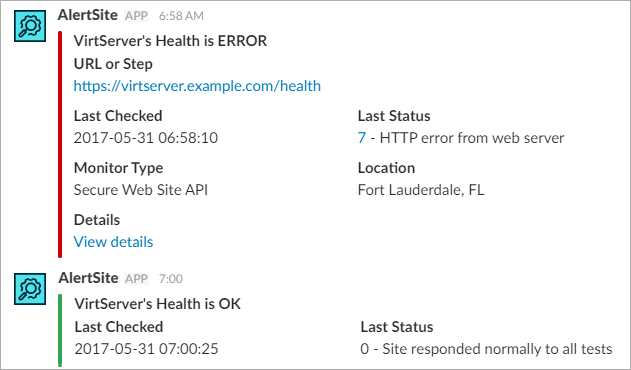Click the AlertSite avatar icon on the ERROR message
631x370 pixels.
30,26
